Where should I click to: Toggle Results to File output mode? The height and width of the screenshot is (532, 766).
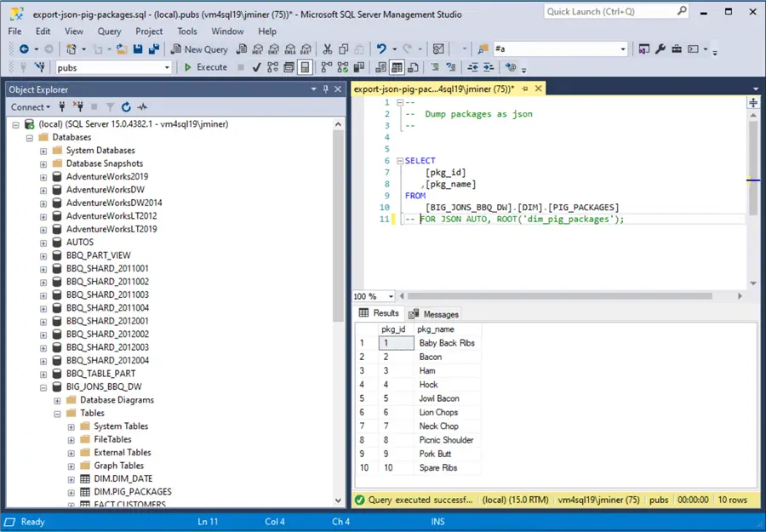(x=413, y=67)
